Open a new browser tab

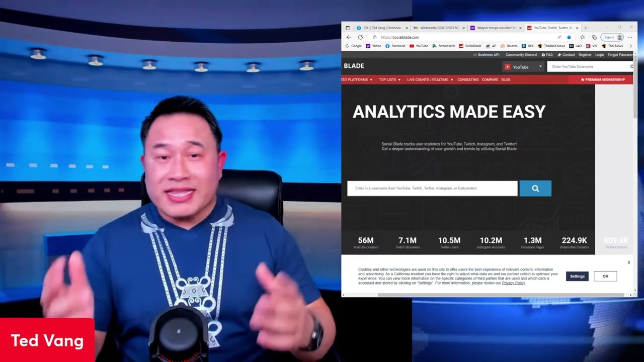coord(586,28)
